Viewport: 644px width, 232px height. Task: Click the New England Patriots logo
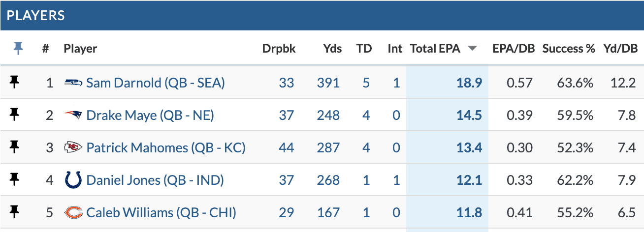click(x=73, y=115)
